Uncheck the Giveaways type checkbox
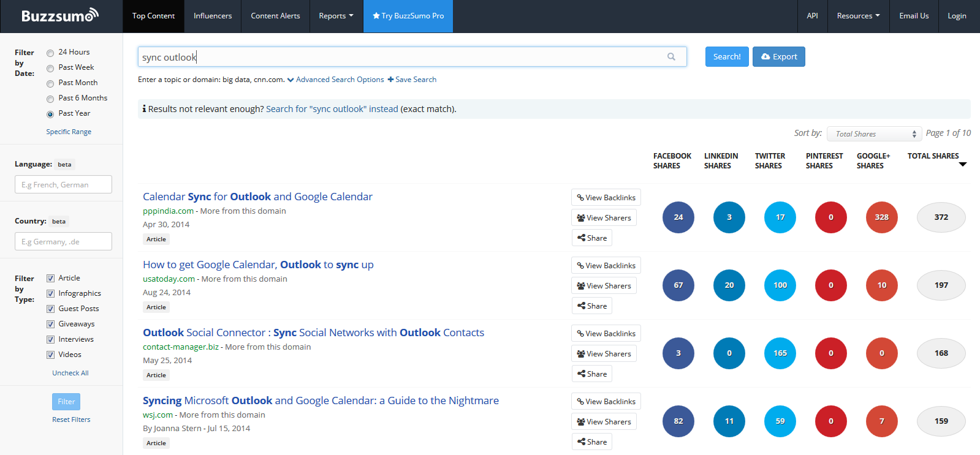The width and height of the screenshot is (980, 455). point(50,324)
